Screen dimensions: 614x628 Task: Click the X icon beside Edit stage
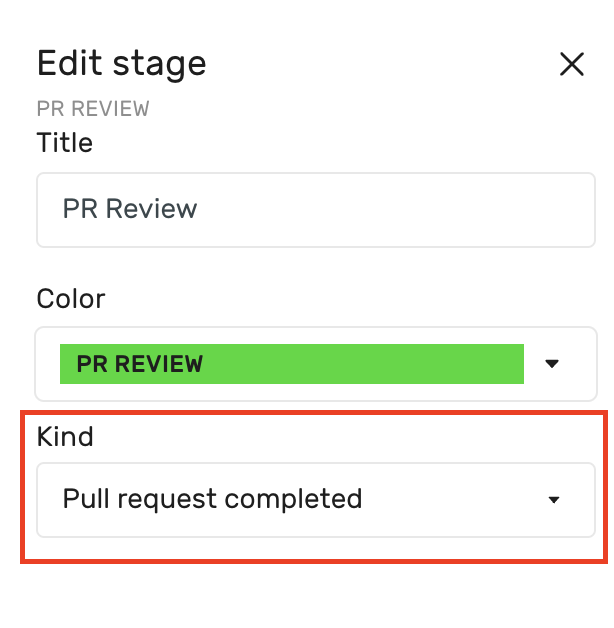tap(571, 65)
